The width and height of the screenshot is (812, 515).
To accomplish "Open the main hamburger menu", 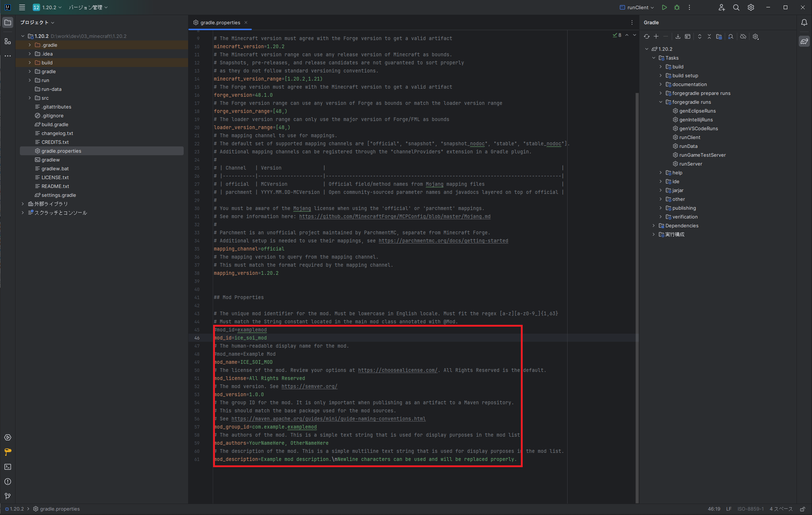I will [x=22, y=7].
